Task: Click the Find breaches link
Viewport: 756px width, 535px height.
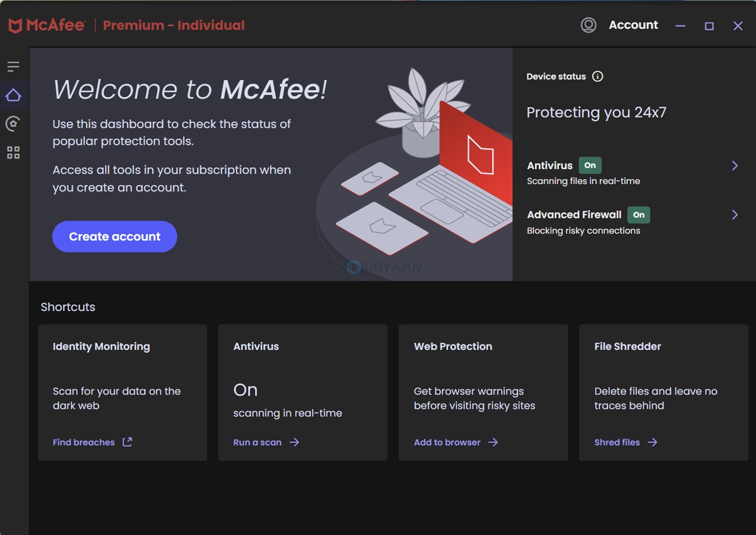Action: [x=84, y=442]
